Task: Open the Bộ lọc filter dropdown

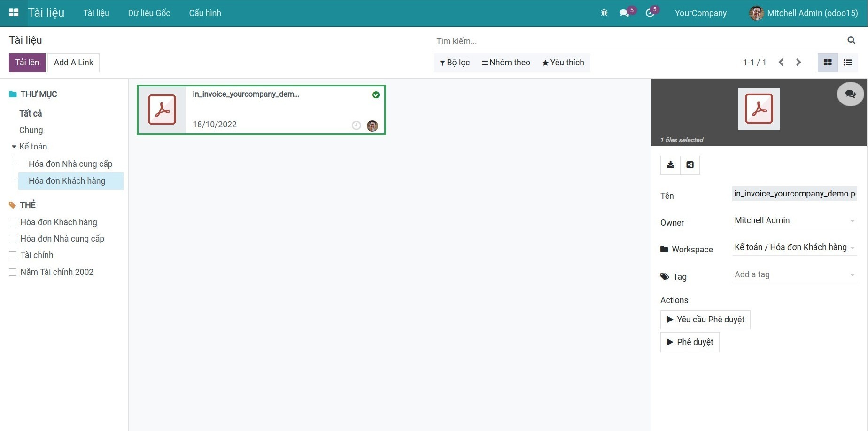Action: point(455,63)
